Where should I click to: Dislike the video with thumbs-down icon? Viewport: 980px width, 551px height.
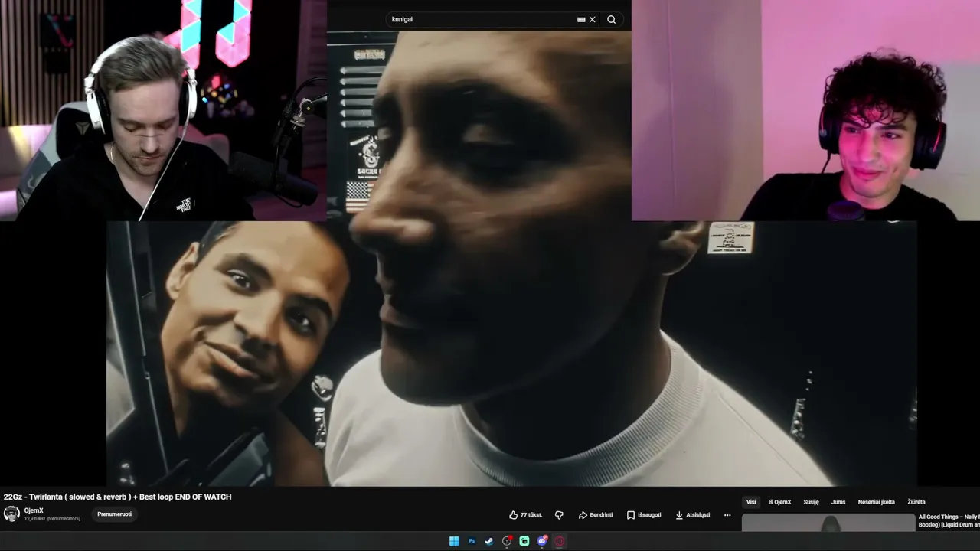coord(559,515)
